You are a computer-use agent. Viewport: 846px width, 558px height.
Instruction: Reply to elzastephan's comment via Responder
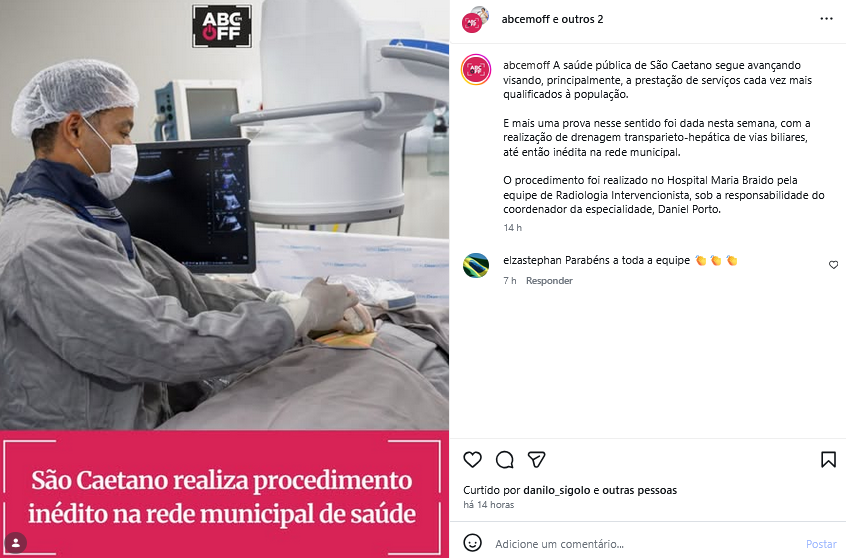[x=549, y=281]
